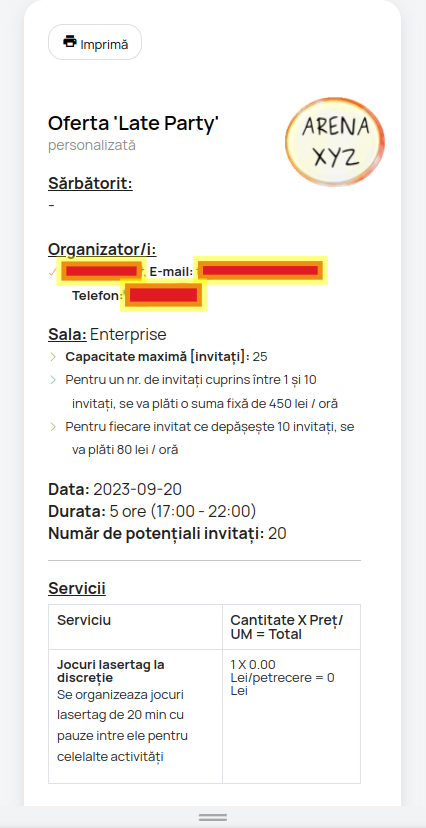Click the Imprimă print button
The height and width of the screenshot is (828, 426).
(x=95, y=42)
